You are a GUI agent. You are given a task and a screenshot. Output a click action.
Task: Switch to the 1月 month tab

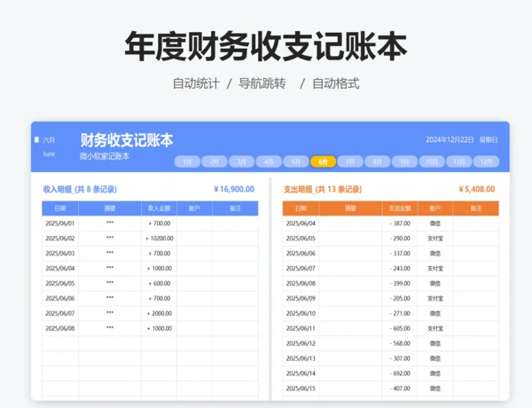[187, 161]
